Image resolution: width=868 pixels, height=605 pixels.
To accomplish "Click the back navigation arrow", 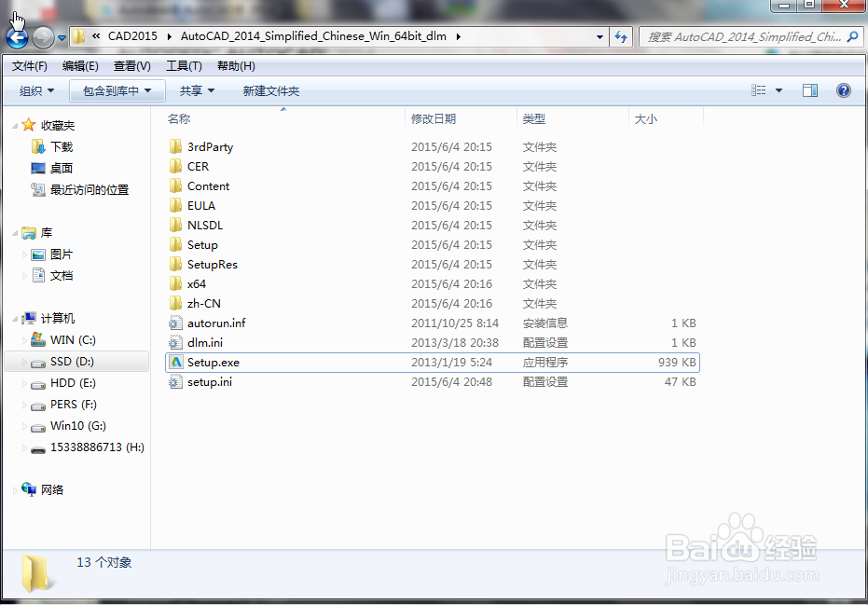I will (x=17, y=36).
